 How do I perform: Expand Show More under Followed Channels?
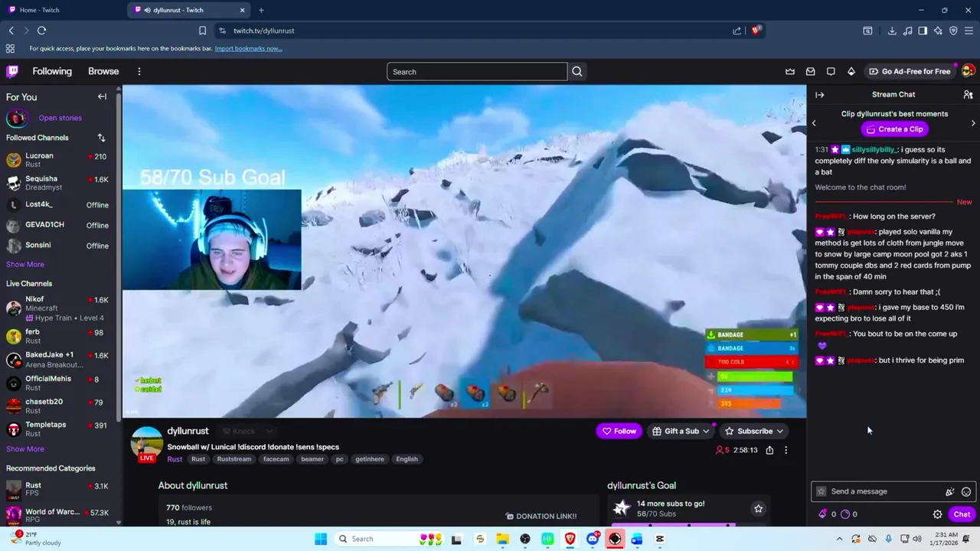click(25, 264)
